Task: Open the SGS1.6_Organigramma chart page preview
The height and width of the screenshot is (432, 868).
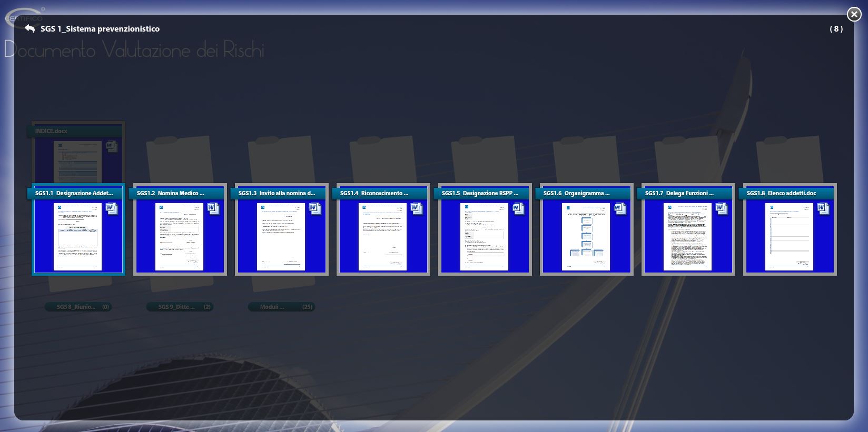Action: [x=586, y=237]
